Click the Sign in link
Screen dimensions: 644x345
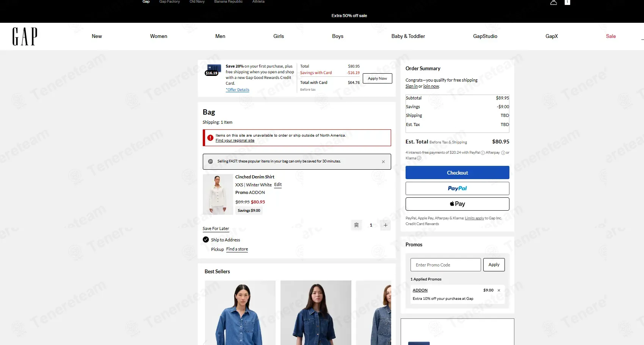tap(412, 87)
